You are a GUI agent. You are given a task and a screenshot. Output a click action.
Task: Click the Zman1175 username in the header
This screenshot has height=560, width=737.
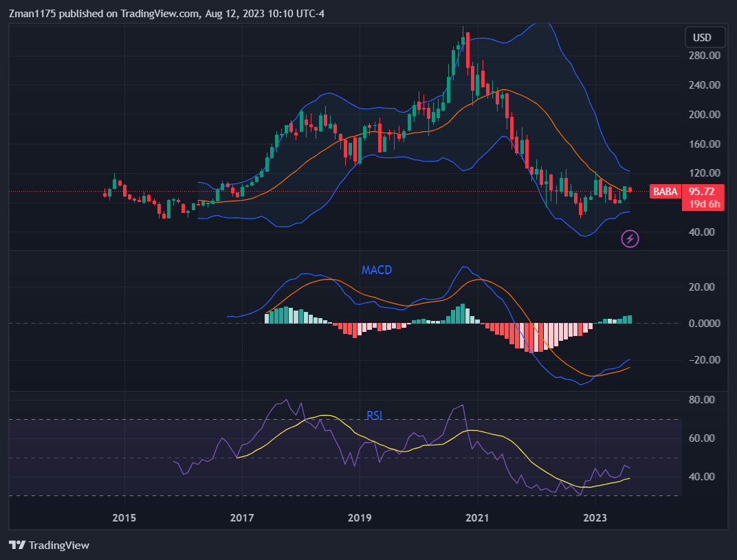(x=32, y=13)
